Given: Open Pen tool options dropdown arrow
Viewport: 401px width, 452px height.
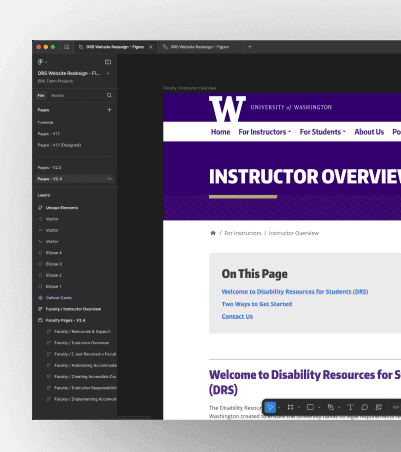Looking at the screenshot, I should click(339, 407).
